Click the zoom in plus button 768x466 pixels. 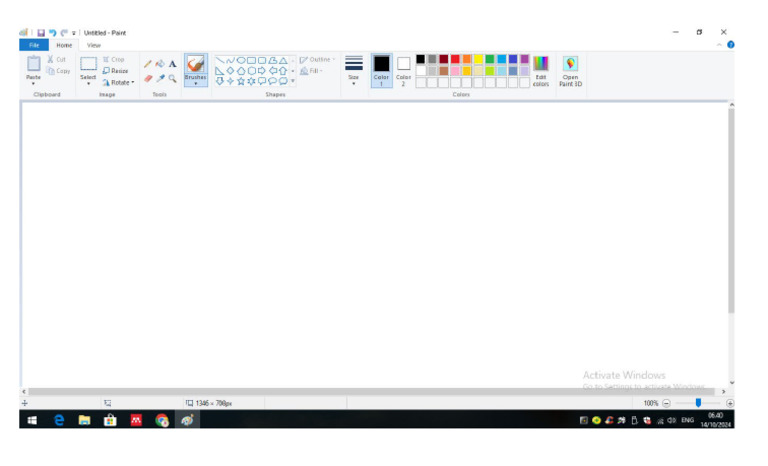tap(730, 403)
